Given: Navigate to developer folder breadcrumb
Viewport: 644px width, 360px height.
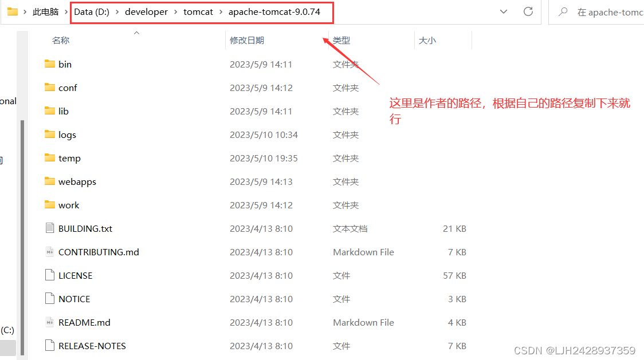Looking at the screenshot, I should [146, 12].
